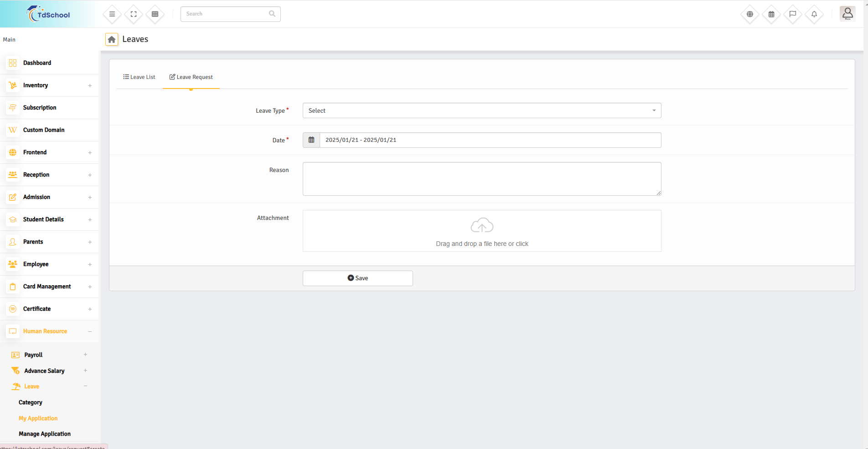The height and width of the screenshot is (449, 868).
Task: Click the Reason text area
Action: pos(481,179)
